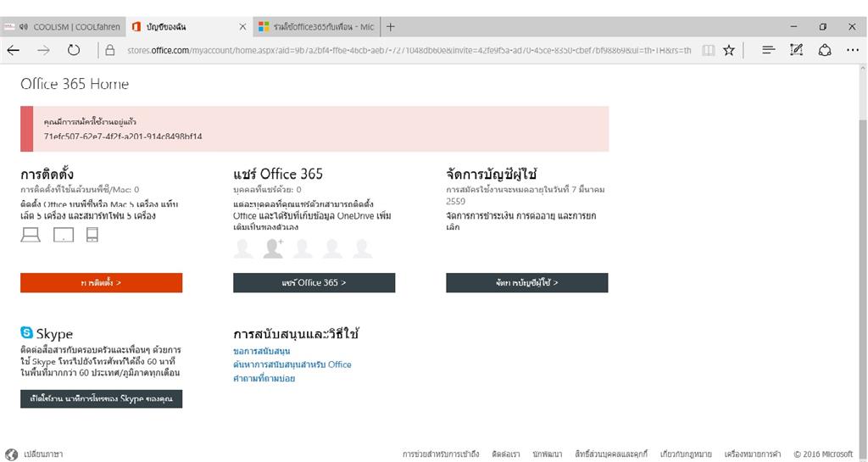Open the More actions ellipsis menu
This screenshot has height=462, width=868.
click(853, 50)
